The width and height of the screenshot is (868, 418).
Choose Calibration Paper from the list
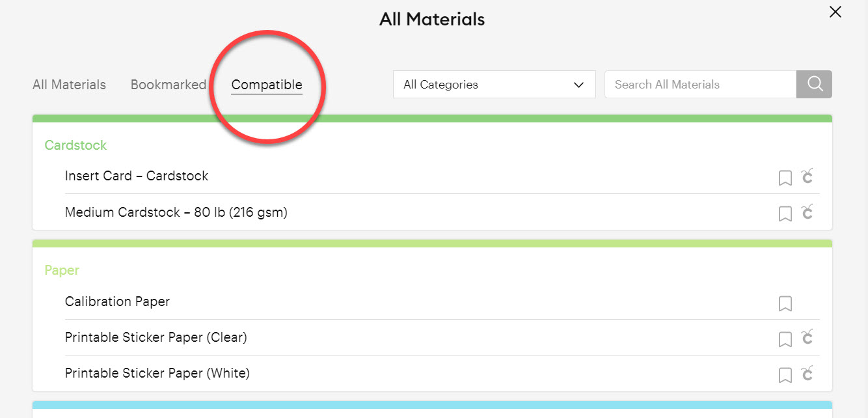click(x=117, y=301)
